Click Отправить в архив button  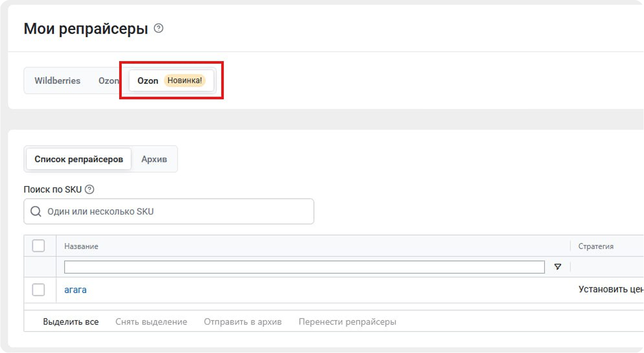(243, 322)
